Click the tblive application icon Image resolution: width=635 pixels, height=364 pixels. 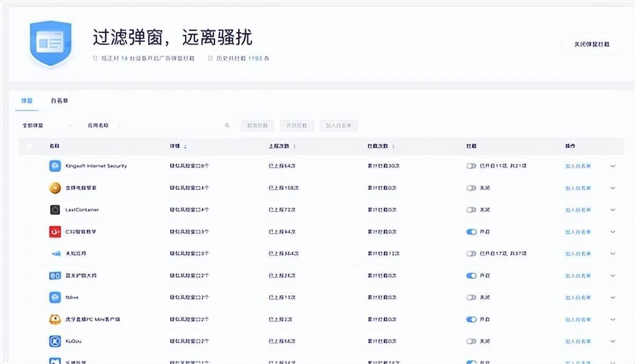pos(55,297)
